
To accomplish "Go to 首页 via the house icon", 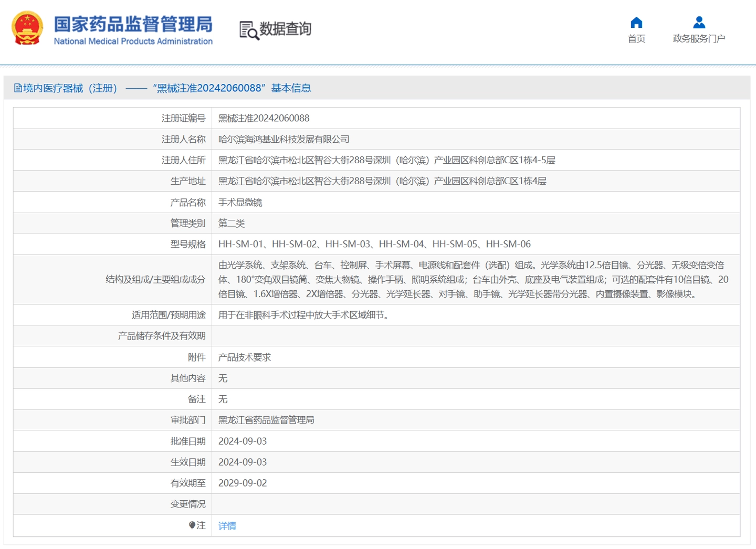I will (636, 22).
